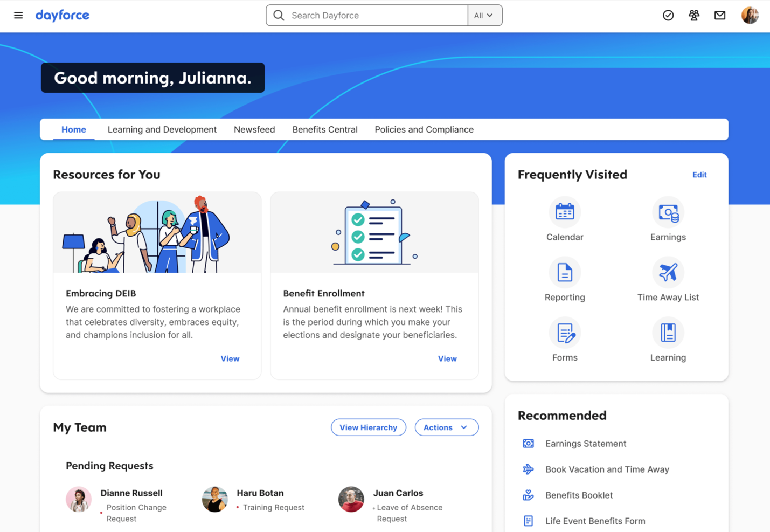The height and width of the screenshot is (532, 770).
Task: Open the user profile avatar menu
Action: (750, 16)
